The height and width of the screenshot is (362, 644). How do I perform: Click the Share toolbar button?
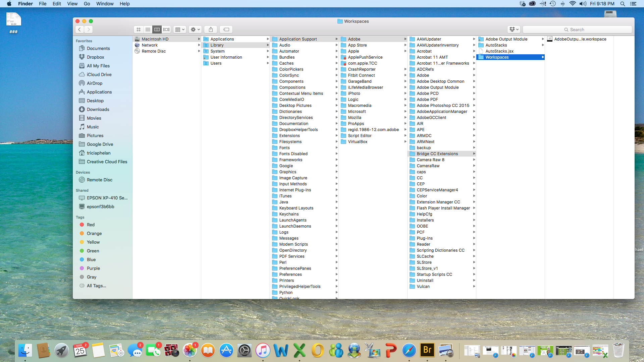coord(211,29)
